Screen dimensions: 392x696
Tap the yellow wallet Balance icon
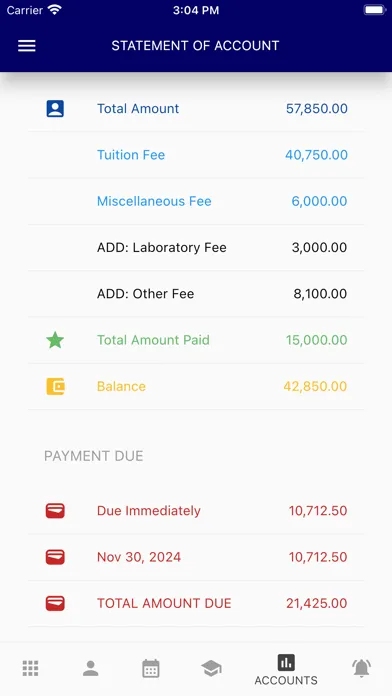[x=55, y=386]
